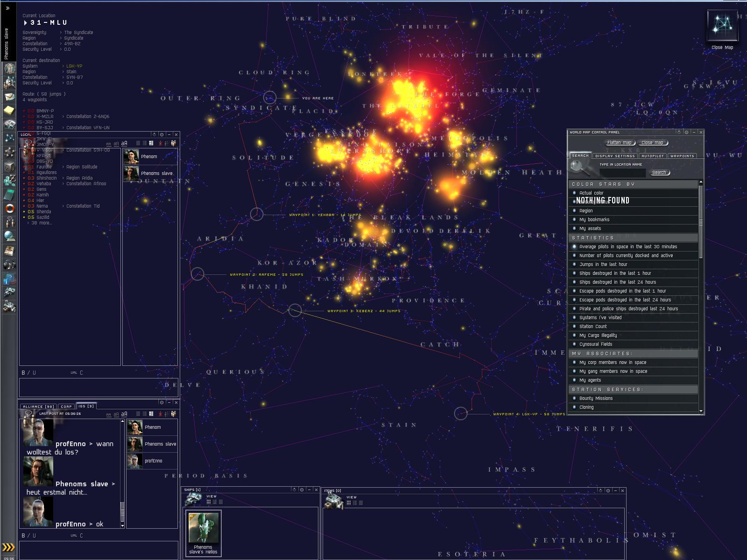747x560 pixels.
Task: Click the yellow triple-chevron icon at bottom left
Action: coord(9,547)
